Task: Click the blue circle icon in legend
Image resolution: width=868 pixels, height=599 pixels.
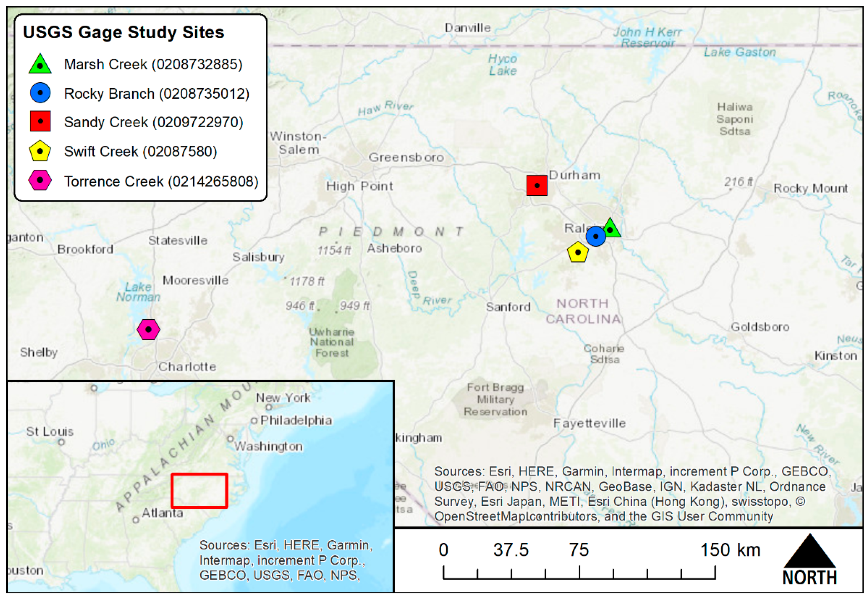Action: tap(40, 93)
